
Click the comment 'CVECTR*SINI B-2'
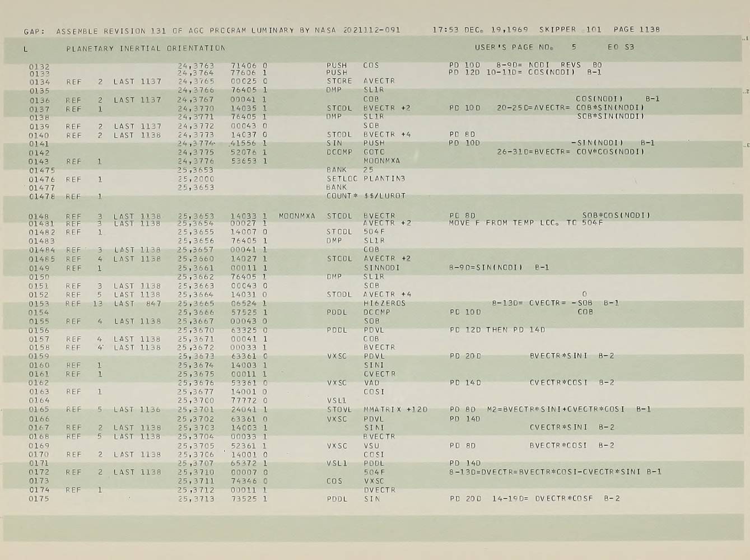[572, 427]
